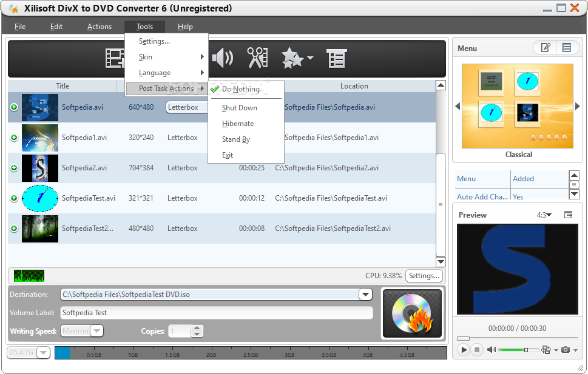The width and height of the screenshot is (588, 374).
Task: Open the Skin submenu
Action: point(166,57)
